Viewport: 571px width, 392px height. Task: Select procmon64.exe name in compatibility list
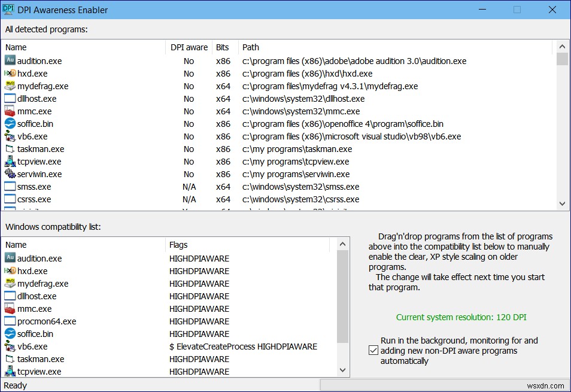pyautogui.click(x=47, y=321)
